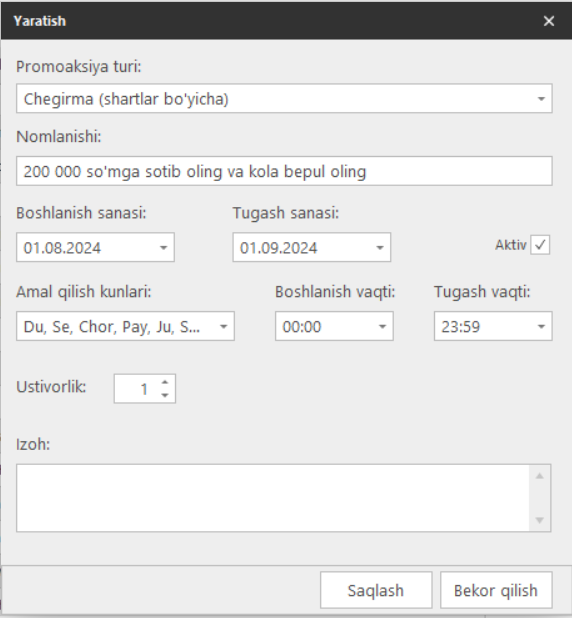This screenshot has width=572, height=618.
Task: Click the Saqlash button
Action: click(x=376, y=590)
